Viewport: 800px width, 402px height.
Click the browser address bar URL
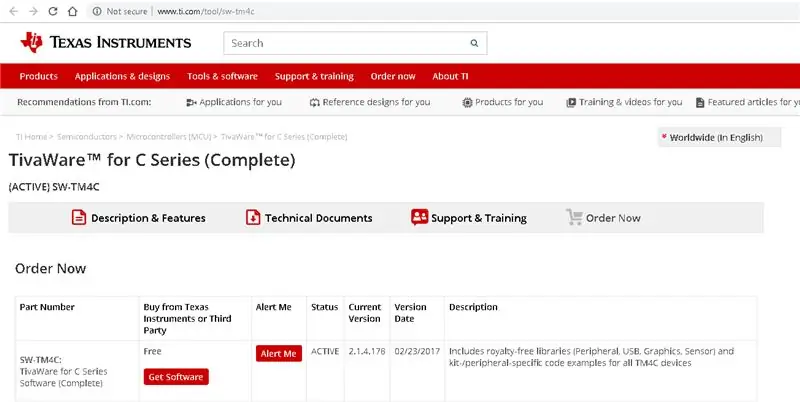[x=206, y=11]
